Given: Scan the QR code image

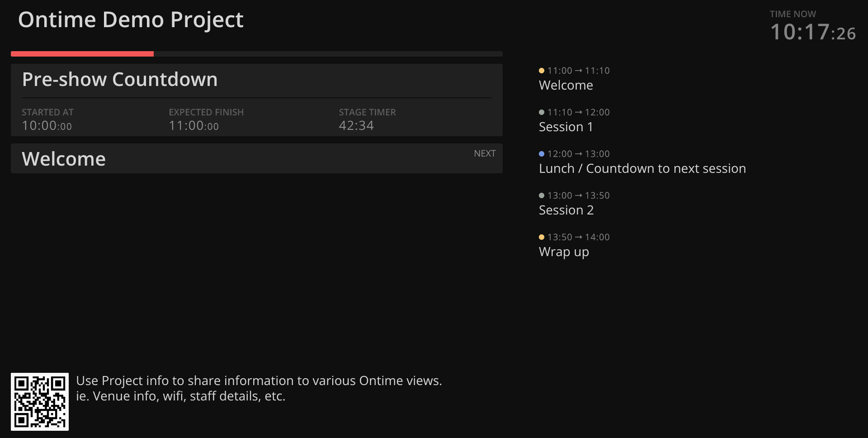Looking at the screenshot, I should (40, 401).
